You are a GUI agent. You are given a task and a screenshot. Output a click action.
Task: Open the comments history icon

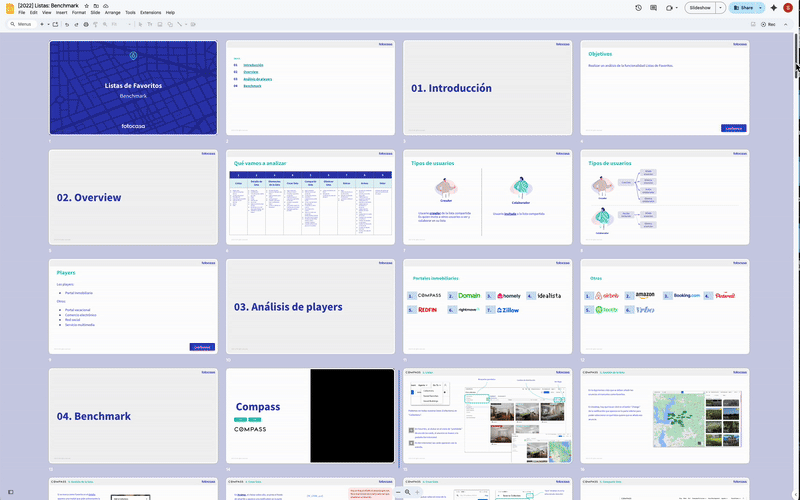coord(654,7)
